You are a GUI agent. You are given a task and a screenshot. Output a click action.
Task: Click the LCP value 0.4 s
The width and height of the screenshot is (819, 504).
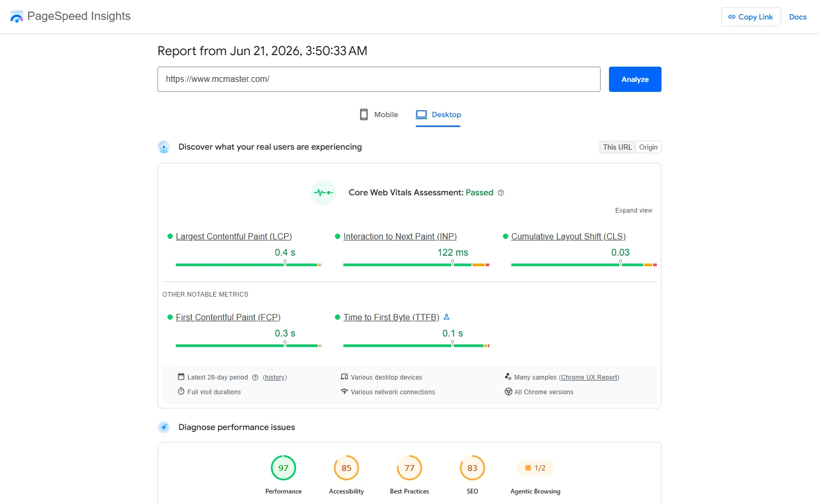pyautogui.click(x=285, y=253)
